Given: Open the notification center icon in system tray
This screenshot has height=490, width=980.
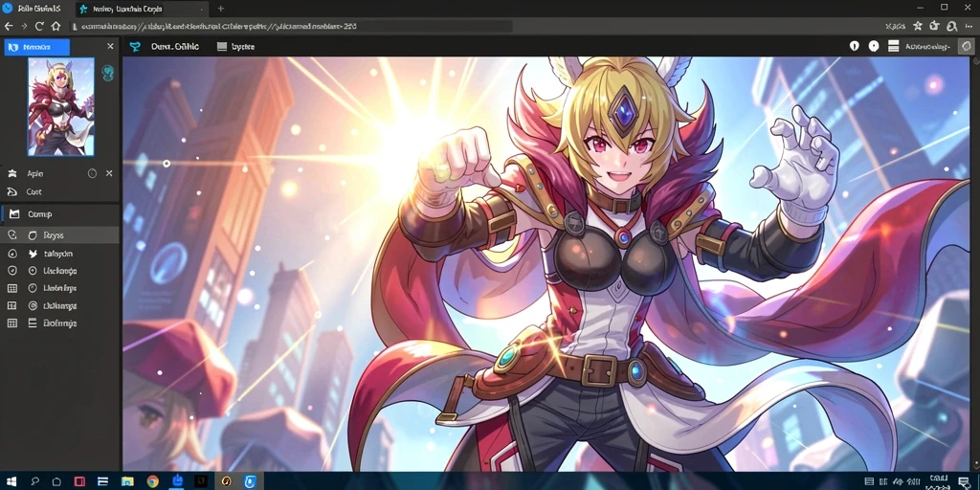Looking at the screenshot, I should point(966,481).
